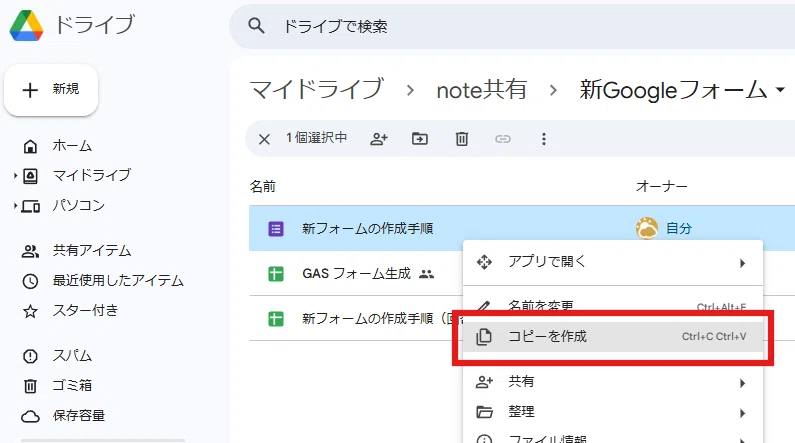Click the share person-add toolbar icon
The width and height of the screenshot is (795, 443).
pos(379,139)
